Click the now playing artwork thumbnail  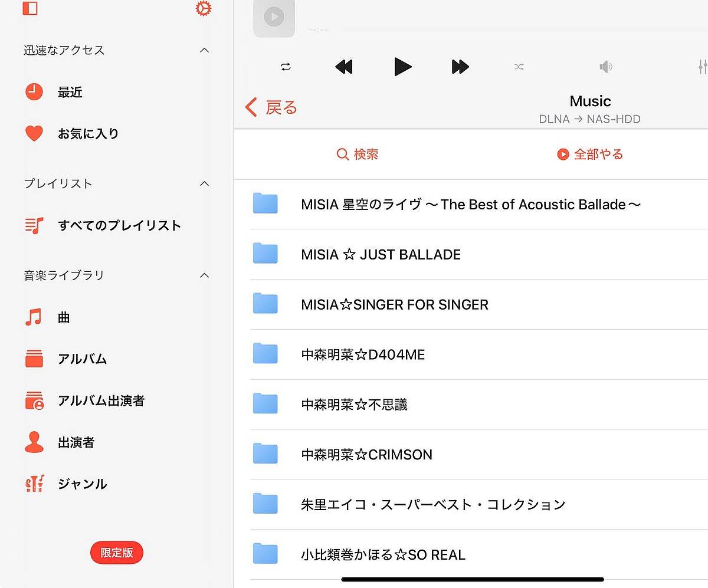pos(274,18)
